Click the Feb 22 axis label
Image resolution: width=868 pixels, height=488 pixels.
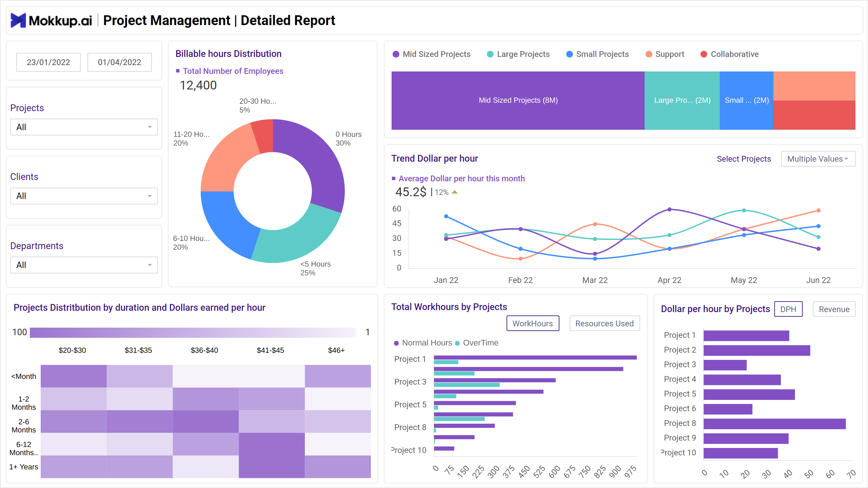520,280
